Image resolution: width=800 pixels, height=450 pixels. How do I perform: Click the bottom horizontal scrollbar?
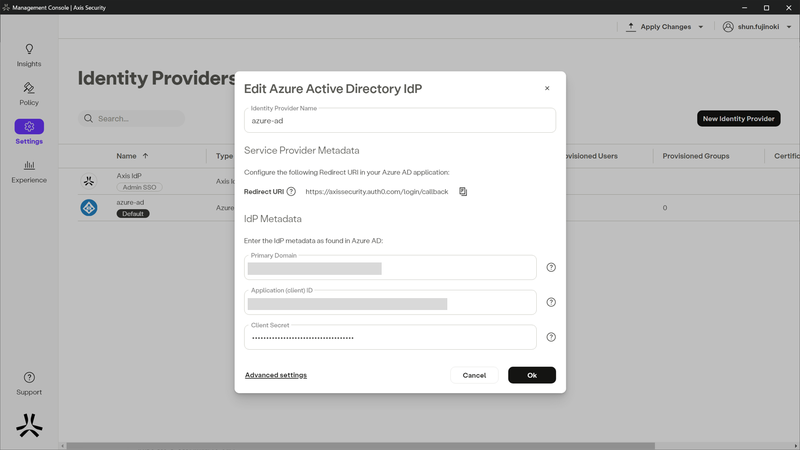coord(360,446)
